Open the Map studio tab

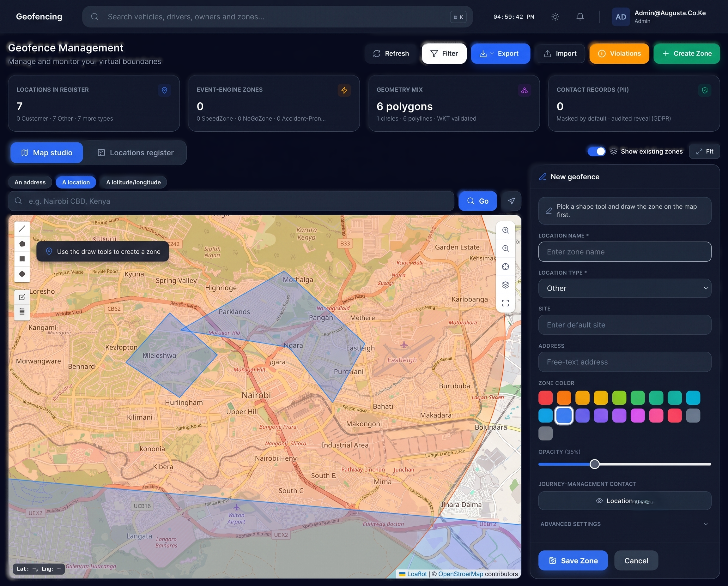pyautogui.click(x=47, y=152)
